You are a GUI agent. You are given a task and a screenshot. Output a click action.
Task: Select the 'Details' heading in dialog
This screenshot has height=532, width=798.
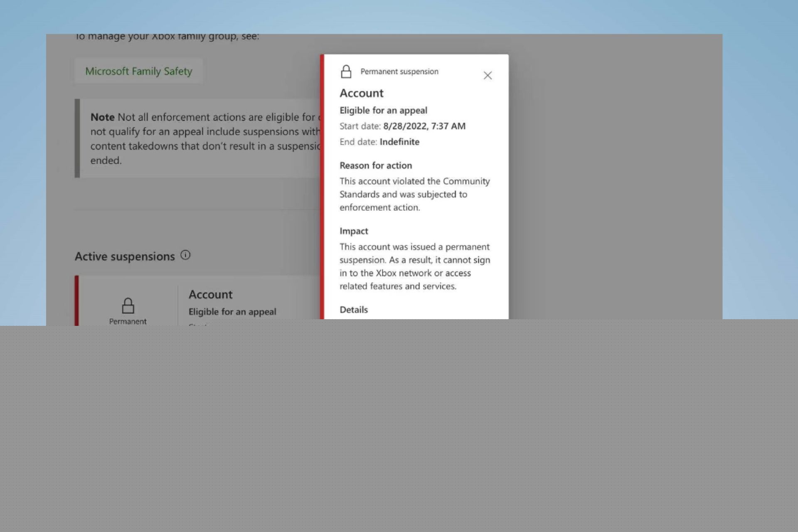tap(354, 310)
